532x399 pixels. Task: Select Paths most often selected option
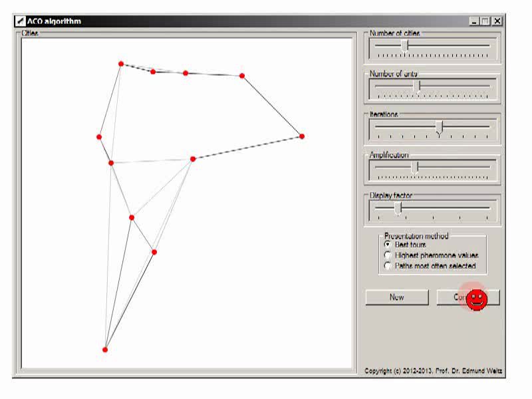point(388,266)
